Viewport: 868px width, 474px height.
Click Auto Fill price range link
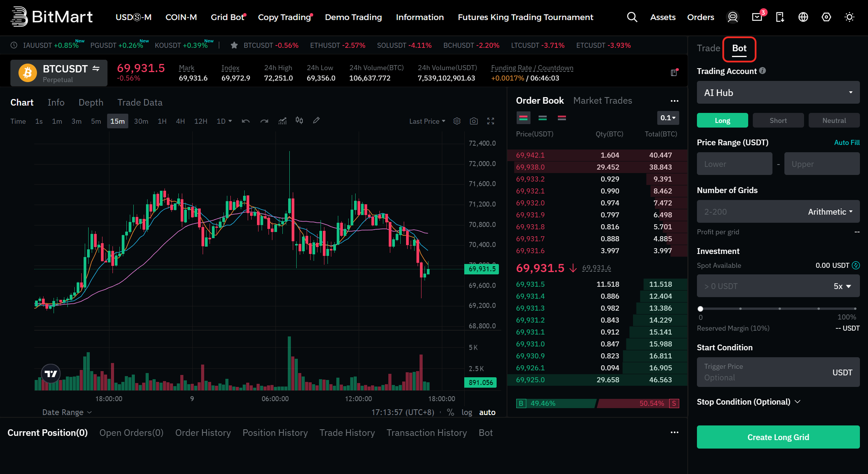847,143
